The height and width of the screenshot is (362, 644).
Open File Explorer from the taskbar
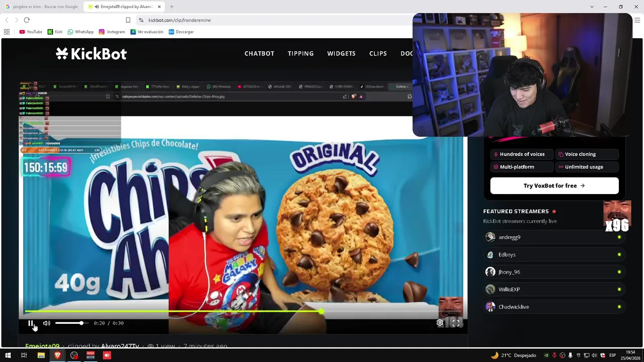[x=41, y=355]
